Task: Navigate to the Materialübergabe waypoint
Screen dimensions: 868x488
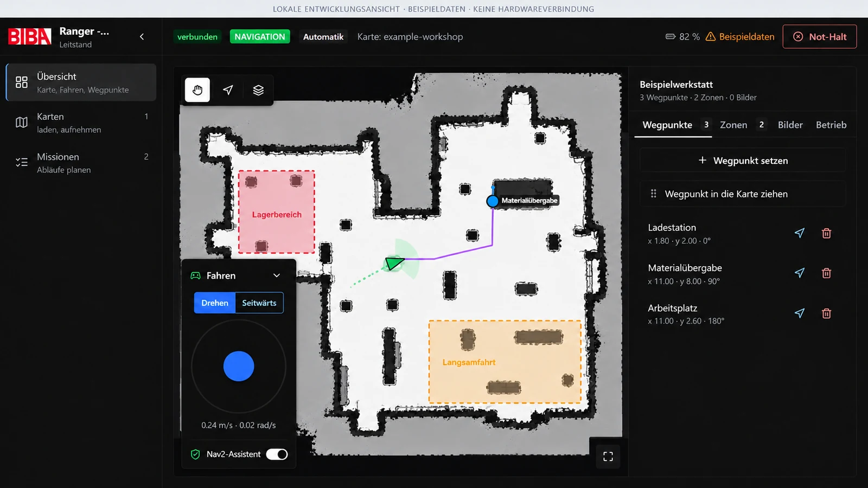Action: (800, 273)
